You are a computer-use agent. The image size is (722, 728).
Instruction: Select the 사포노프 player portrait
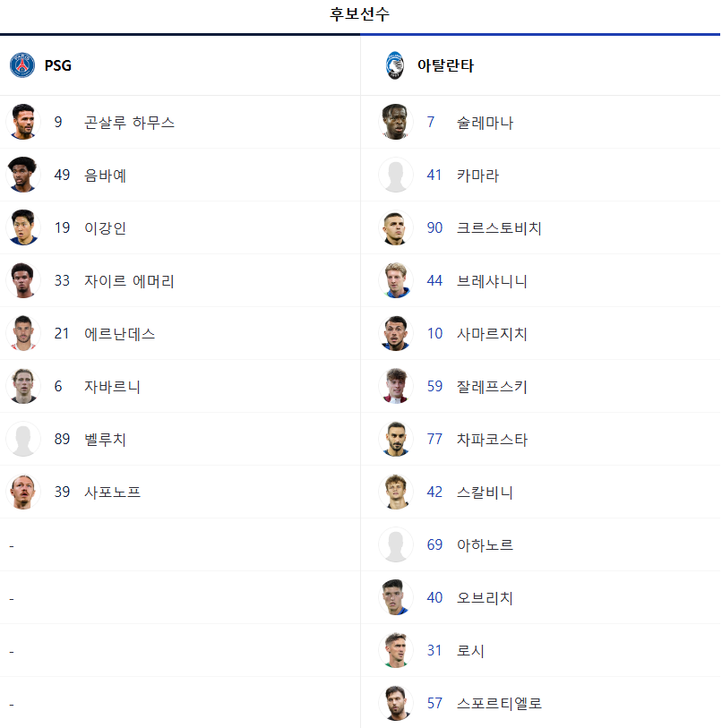point(23,492)
